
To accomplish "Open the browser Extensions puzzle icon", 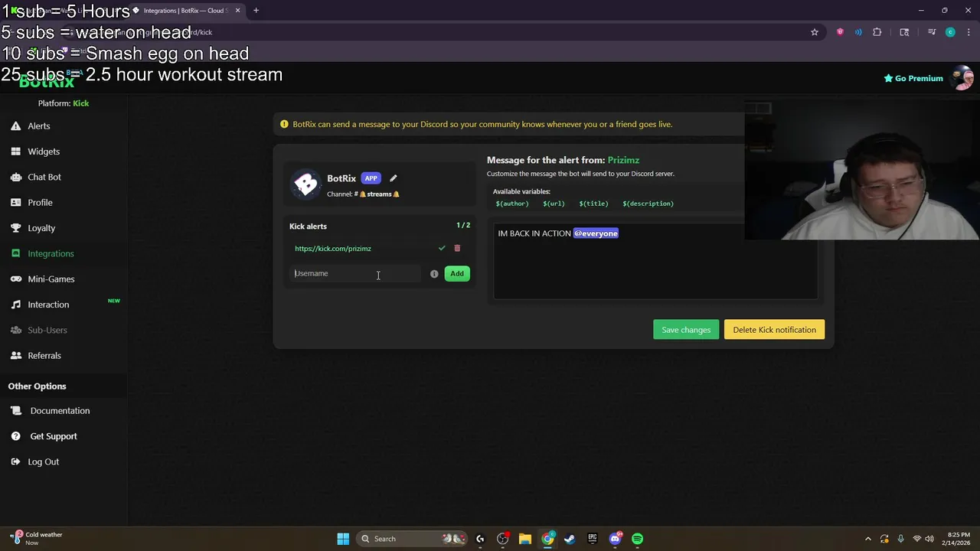I will tap(877, 32).
